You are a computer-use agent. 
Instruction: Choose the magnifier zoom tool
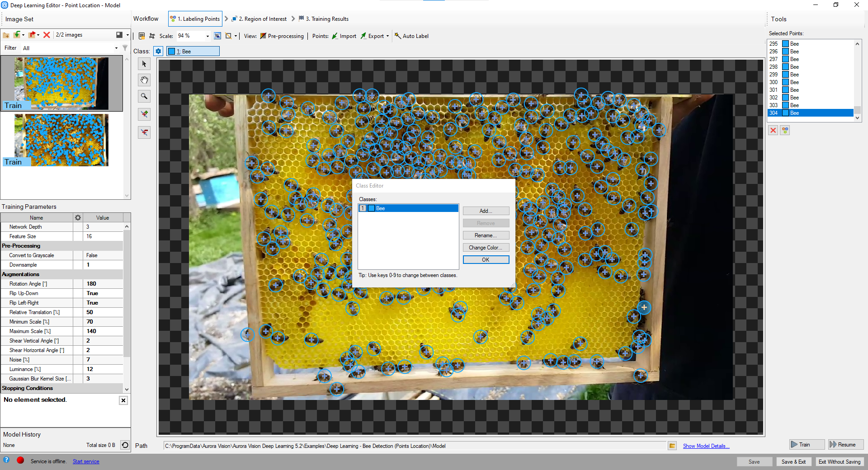(144, 96)
